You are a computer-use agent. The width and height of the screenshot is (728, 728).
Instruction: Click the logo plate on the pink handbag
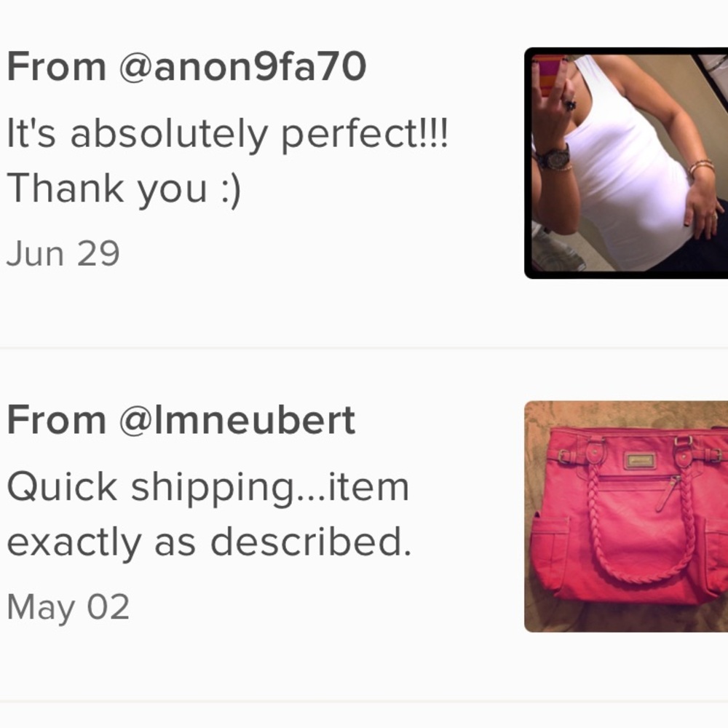640,461
